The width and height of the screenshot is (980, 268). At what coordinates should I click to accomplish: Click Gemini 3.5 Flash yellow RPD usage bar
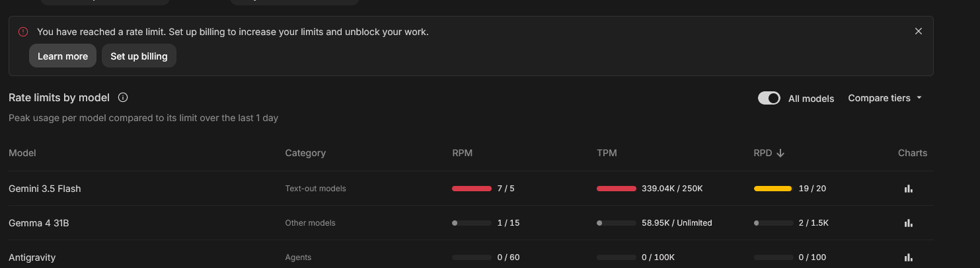pos(773,189)
